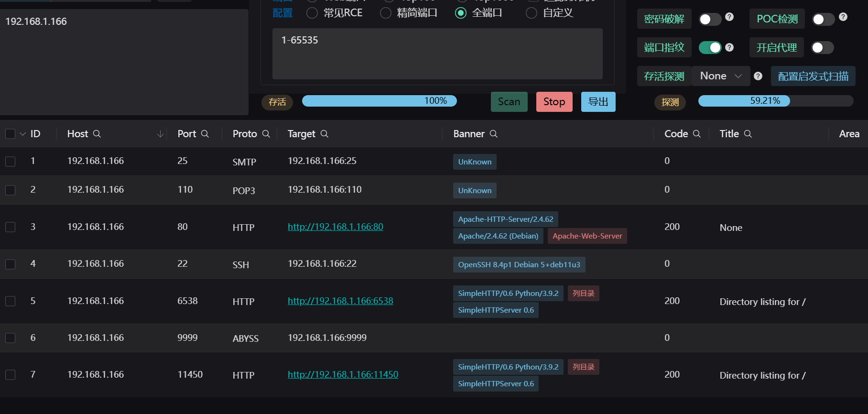Show help icon beside POC检测 toggle
This screenshot has height=414, width=868.
(843, 17)
